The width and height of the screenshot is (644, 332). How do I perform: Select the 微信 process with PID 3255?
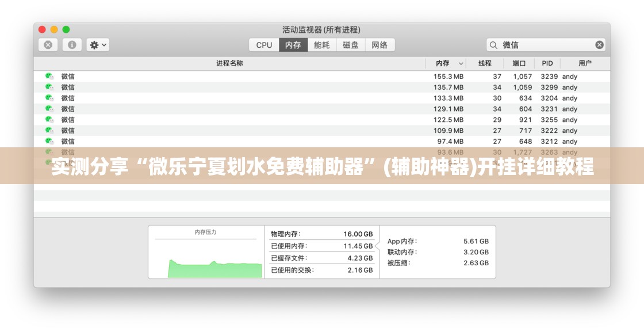(322, 120)
